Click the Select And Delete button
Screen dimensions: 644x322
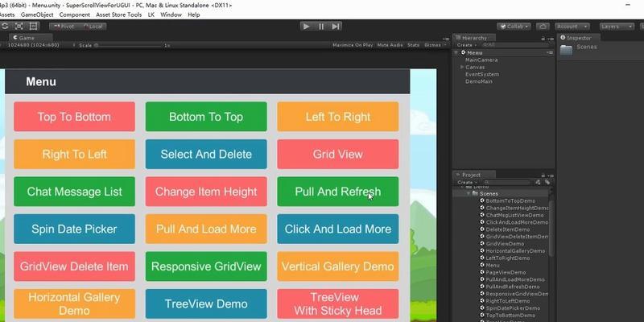[206, 154]
